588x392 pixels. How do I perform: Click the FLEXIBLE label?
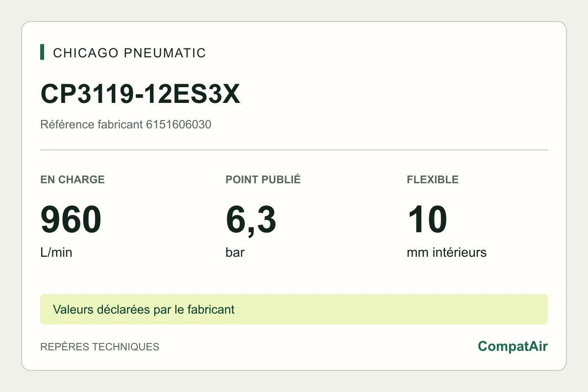[433, 179]
